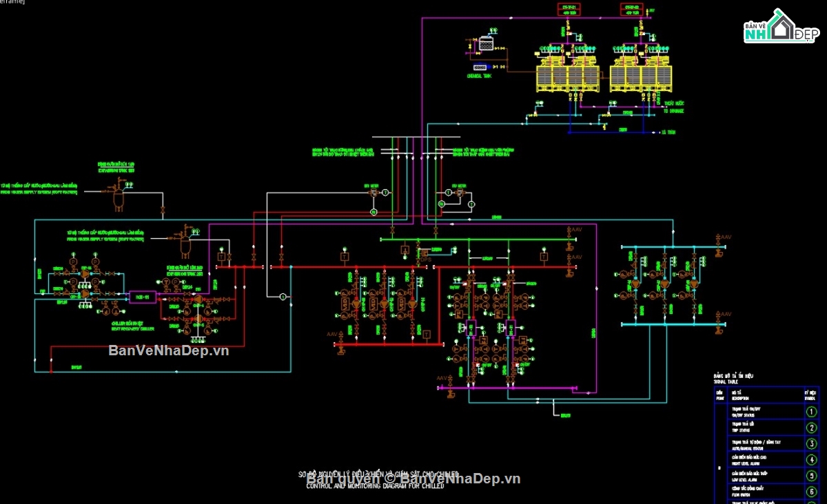The width and height of the screenshot is (827, 504).
Task: Click the red CT-TH-02 400 TON tag
Action: [632, 9]
